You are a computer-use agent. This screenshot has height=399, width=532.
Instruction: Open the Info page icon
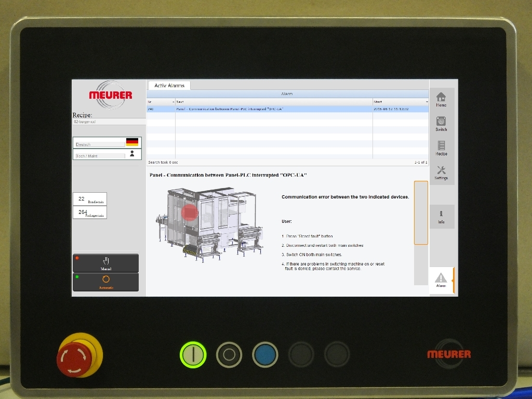pos(441,216)
